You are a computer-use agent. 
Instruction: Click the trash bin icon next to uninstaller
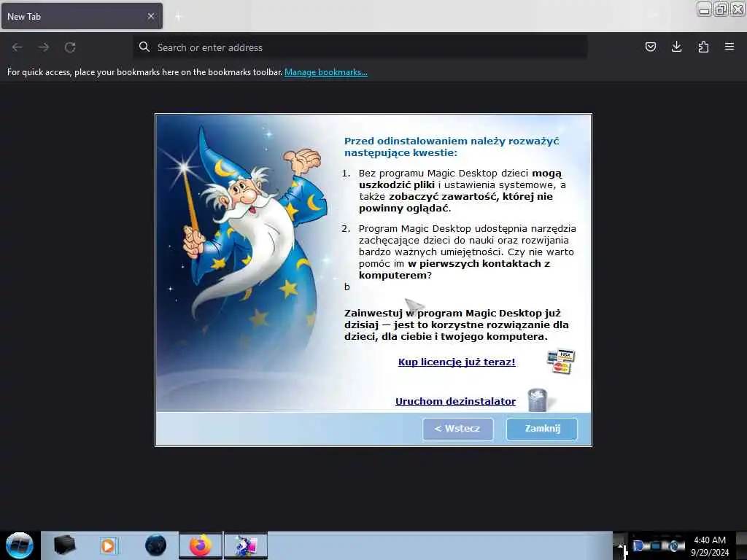538,400
